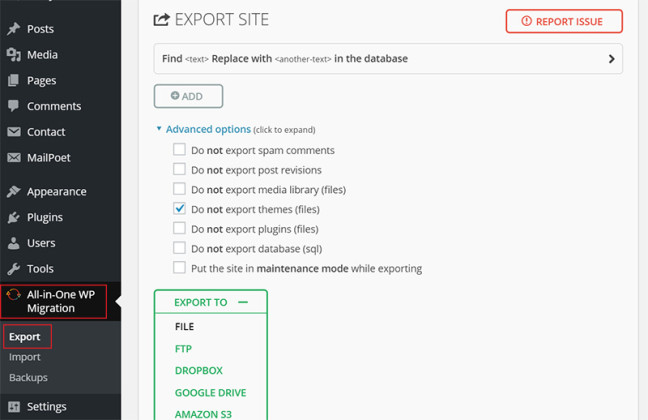Screen dimensions: 648x420
Task: Export to DROPBOX option
Action: coord(199,370)
